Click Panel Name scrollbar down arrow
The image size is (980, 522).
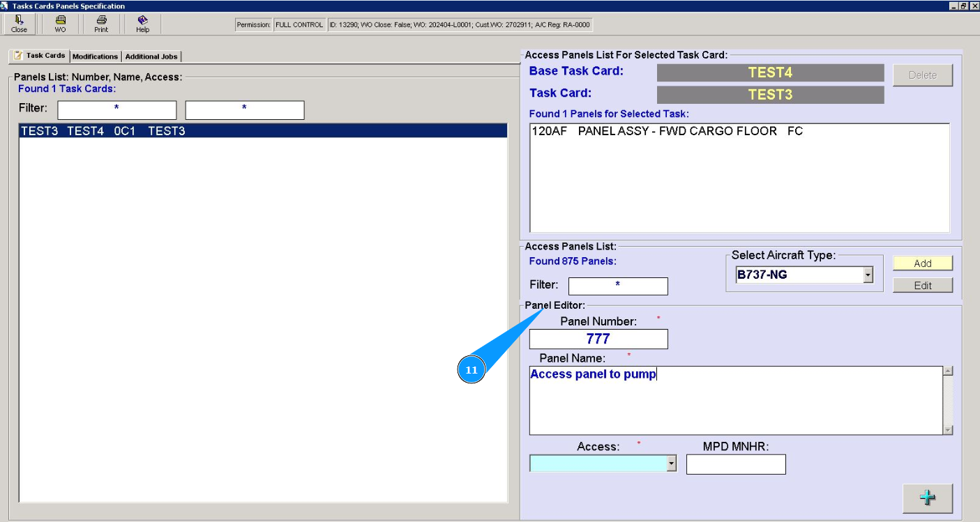(x=948, y=431)
